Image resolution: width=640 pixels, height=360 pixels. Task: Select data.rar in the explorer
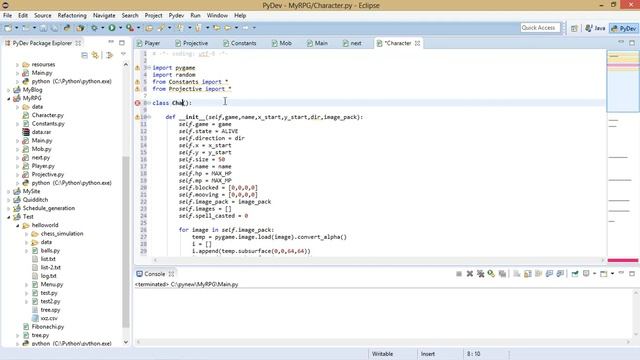click(x=41, y=132)
